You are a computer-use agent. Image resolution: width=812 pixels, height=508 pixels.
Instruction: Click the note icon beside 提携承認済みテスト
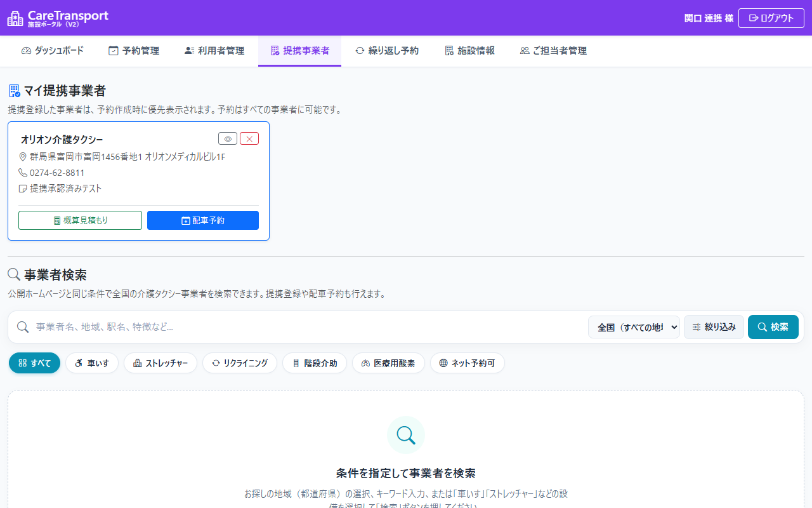point(23,189)
